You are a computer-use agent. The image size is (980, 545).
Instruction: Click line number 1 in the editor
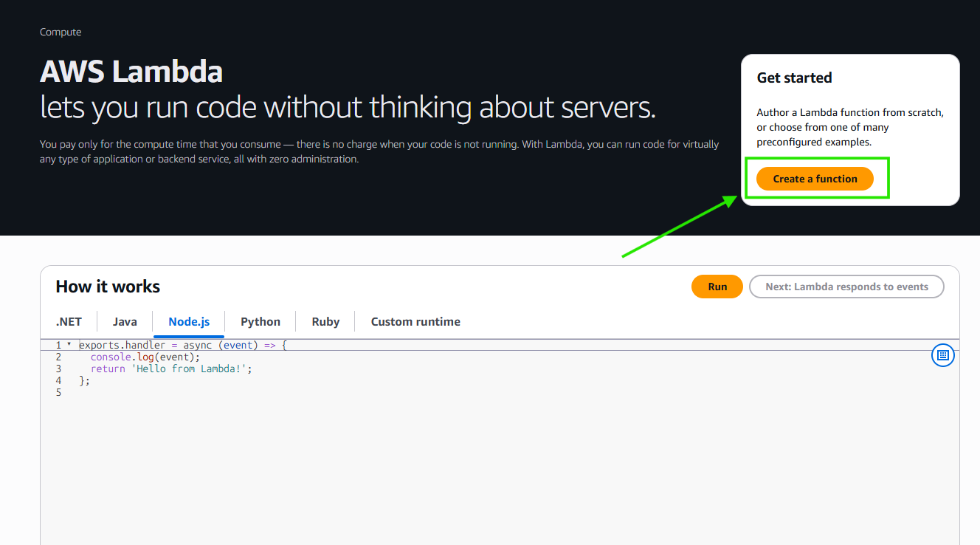click(58, 345)
